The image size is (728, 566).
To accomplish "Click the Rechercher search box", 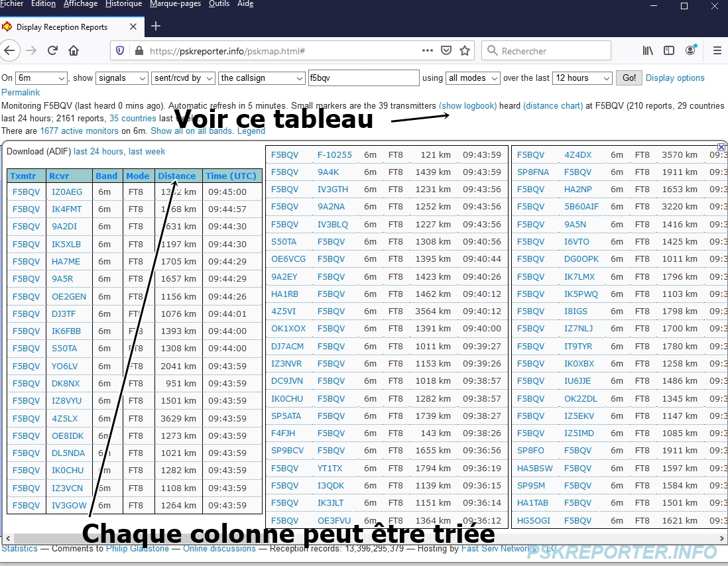I will pyautogui.click(x=546, y=50).
